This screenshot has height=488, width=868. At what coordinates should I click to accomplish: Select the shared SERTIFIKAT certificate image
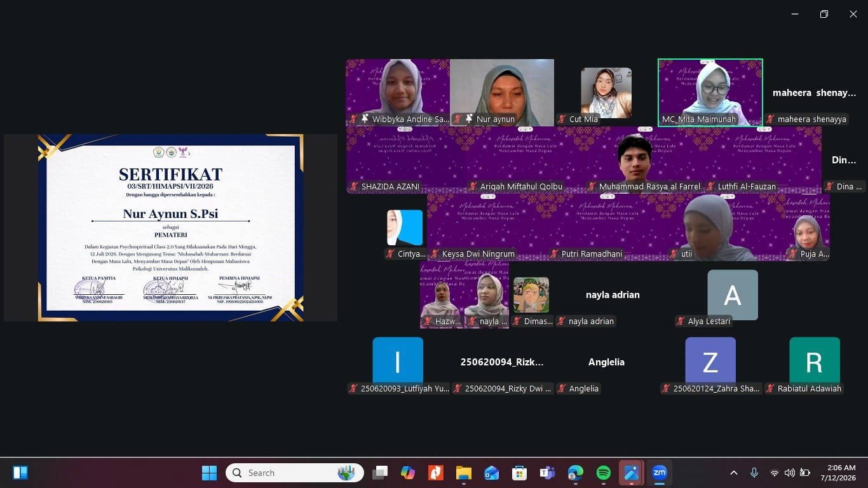click(x=170, y=227)
